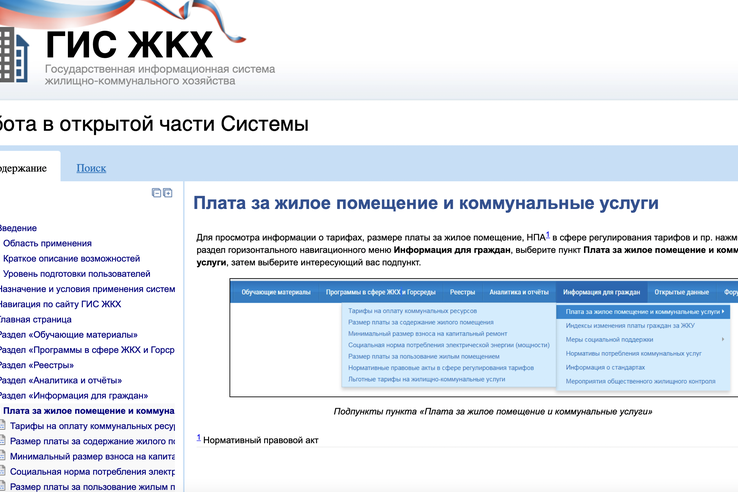This screenshot has height=492, width=738.
Task: Open Уровень подготовки пользователей topic
Action: point(77,274)
